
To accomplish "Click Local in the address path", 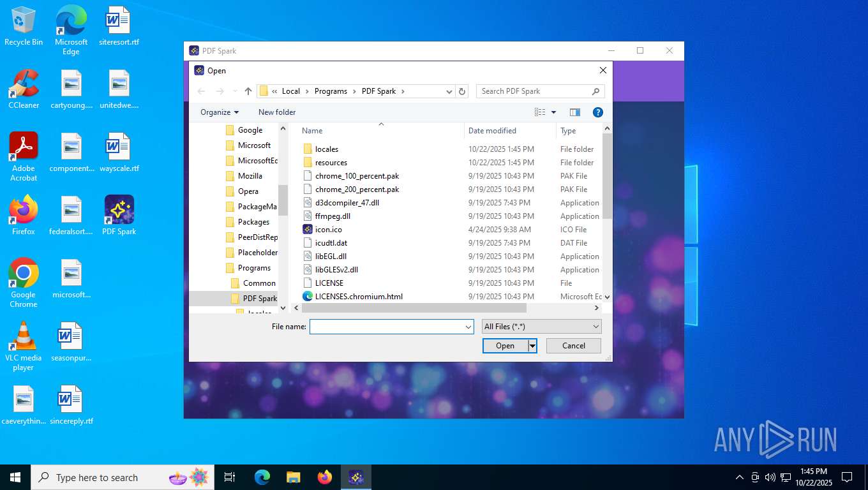I will point(291,91).
